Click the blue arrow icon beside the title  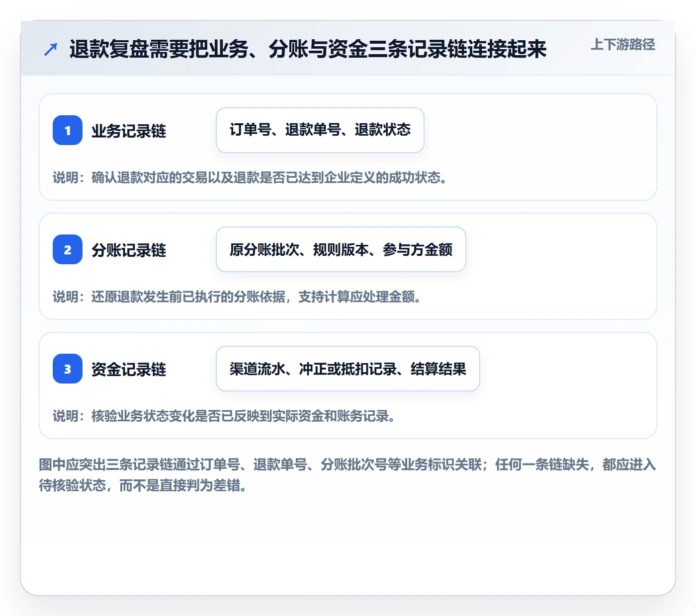click(x=51, y=49)
